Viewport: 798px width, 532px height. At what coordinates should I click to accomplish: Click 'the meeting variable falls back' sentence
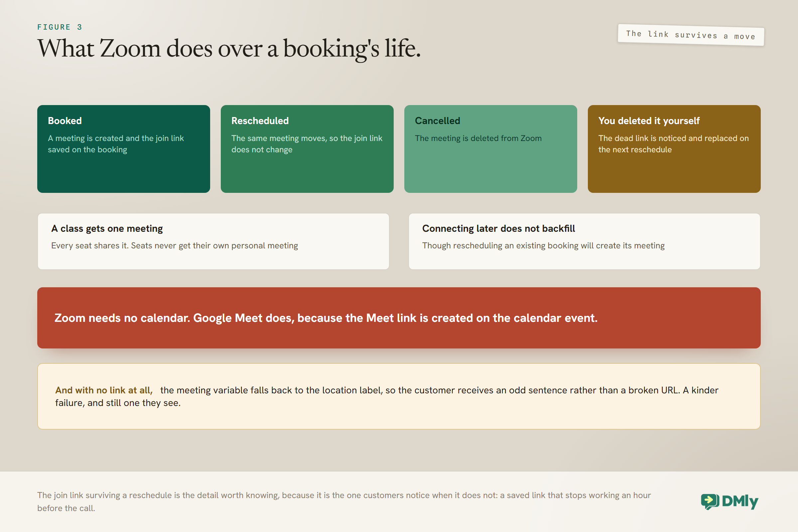(387, 397)
